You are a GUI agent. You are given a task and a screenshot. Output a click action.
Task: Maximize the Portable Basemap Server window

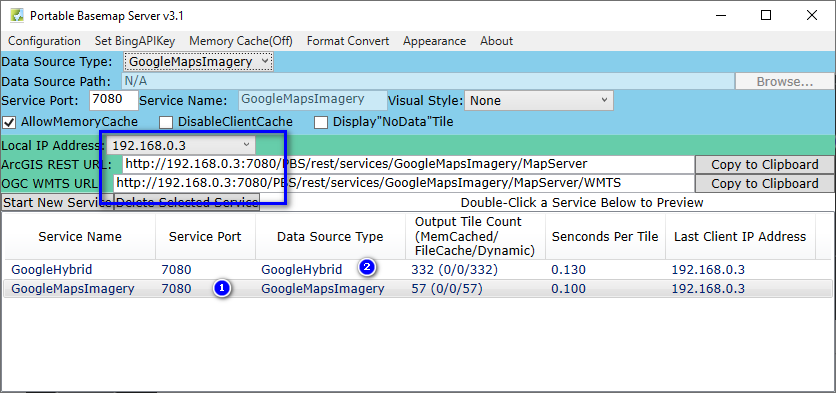click(766, 15)
